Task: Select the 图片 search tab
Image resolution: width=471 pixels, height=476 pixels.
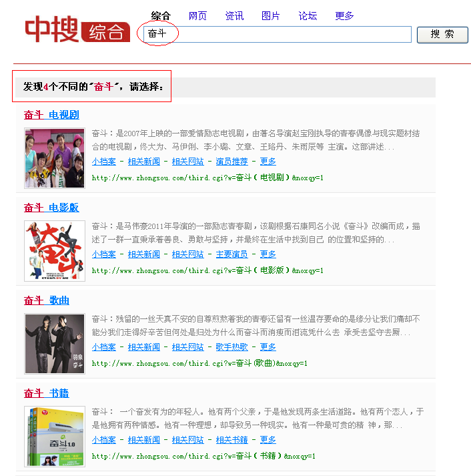Action: (x=271, y=15)
